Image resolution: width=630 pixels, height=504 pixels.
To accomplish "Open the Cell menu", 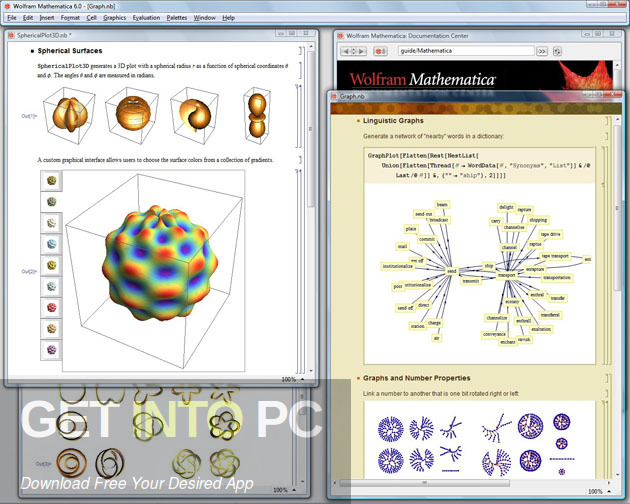I will (92, 18).
